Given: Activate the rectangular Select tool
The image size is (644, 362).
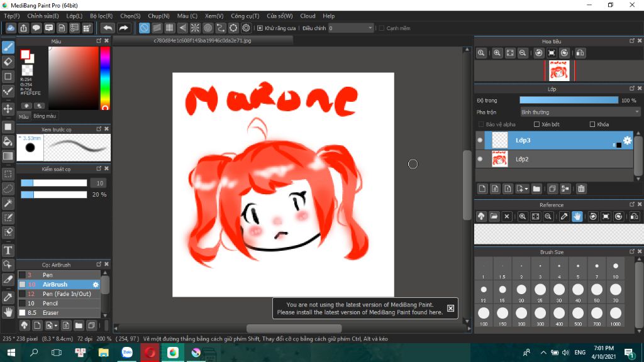Looking at the screenshot, I should click(x=8, y=174).
